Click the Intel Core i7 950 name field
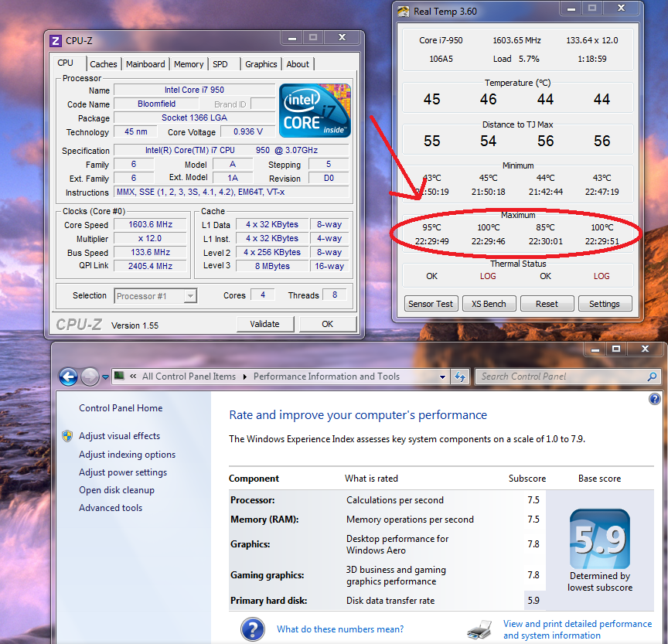Viewport: 668px width, 644px height. (194, 90)
